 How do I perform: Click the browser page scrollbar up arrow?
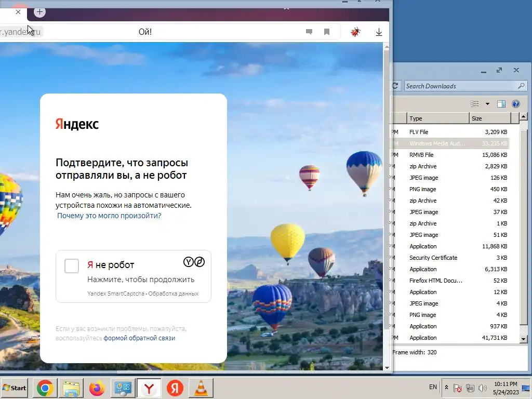pyautogui.click(x=387, y=47)
